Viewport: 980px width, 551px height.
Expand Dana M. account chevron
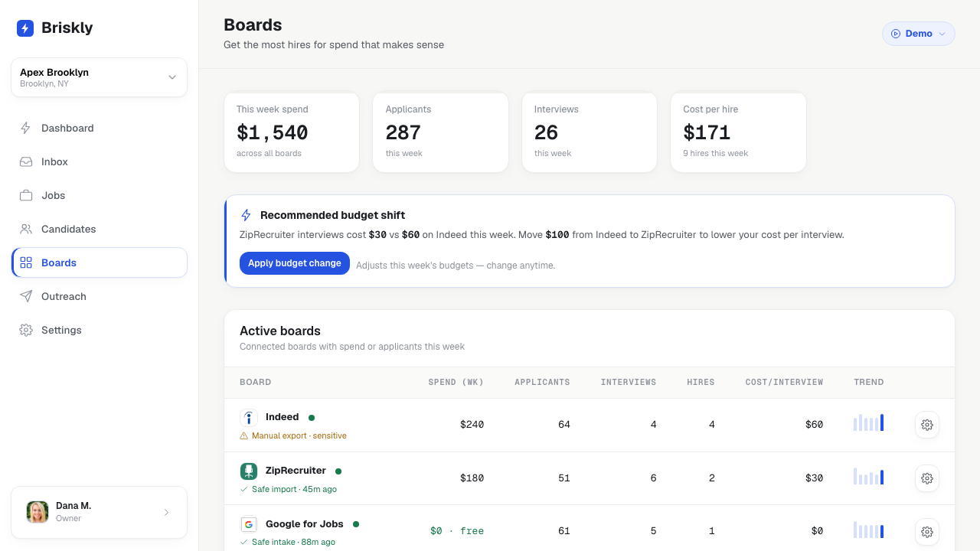166,513
